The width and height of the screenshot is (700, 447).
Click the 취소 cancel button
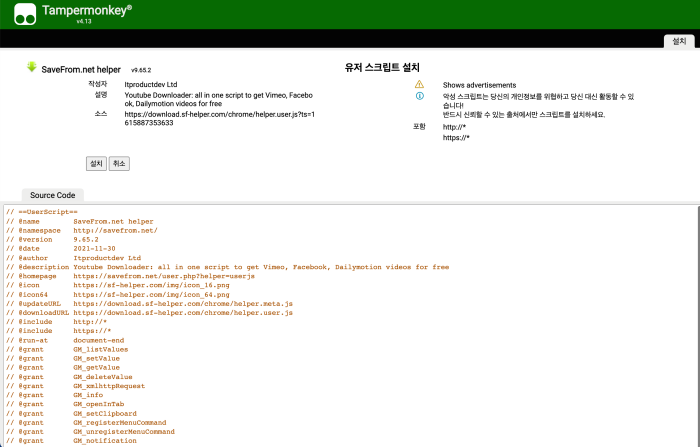[x=119, y=163]
